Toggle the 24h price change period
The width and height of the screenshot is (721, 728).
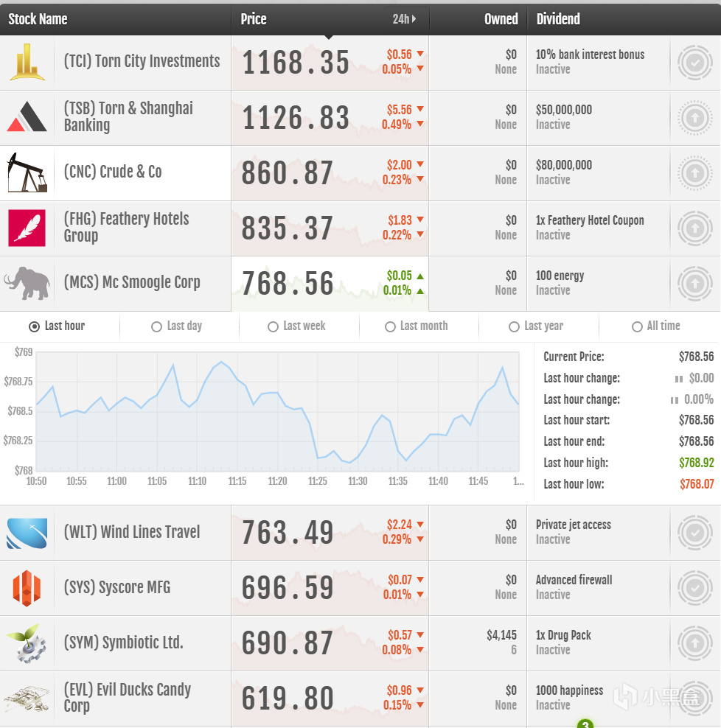(x=404, y=19)
